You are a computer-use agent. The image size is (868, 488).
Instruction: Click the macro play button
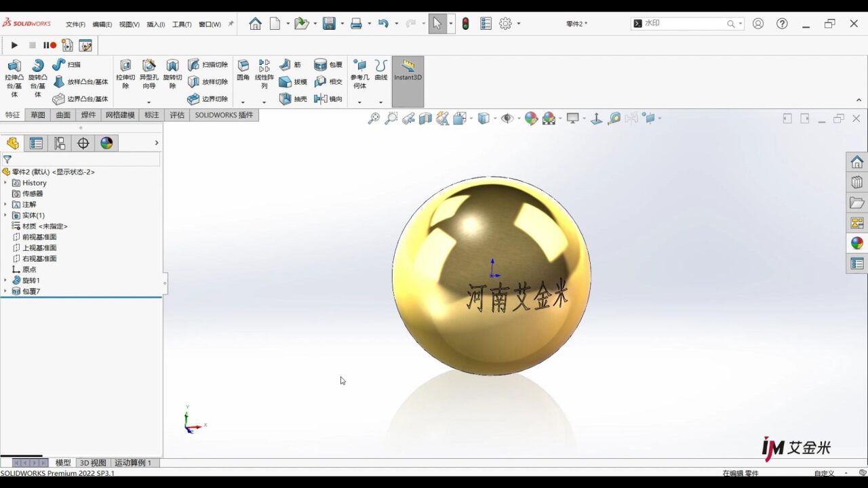pyautogui.click(x=14, y=45)
